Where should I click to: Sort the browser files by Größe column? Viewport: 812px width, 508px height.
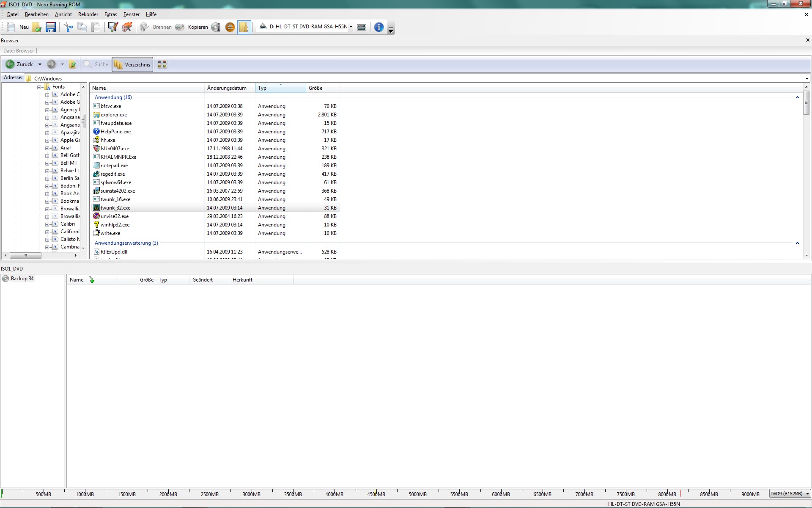pos(323,88)
